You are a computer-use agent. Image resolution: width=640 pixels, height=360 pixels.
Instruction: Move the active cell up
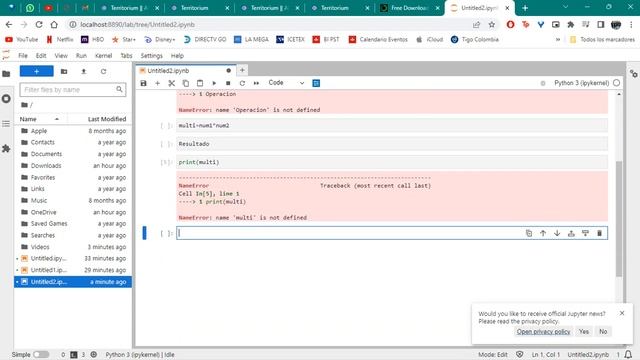(543, 233)
